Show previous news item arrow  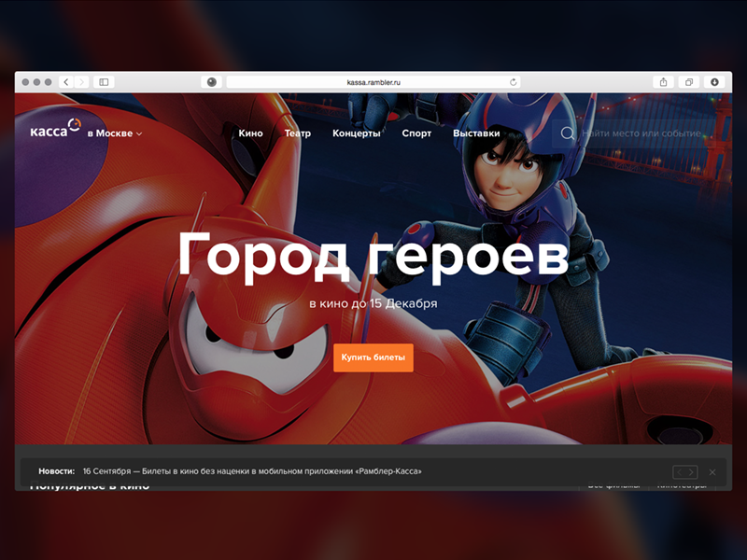click(679, 472)
